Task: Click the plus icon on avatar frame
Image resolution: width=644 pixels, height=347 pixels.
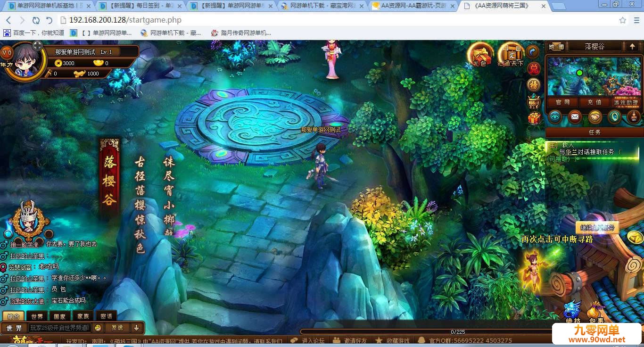Action: pos(38,46)
